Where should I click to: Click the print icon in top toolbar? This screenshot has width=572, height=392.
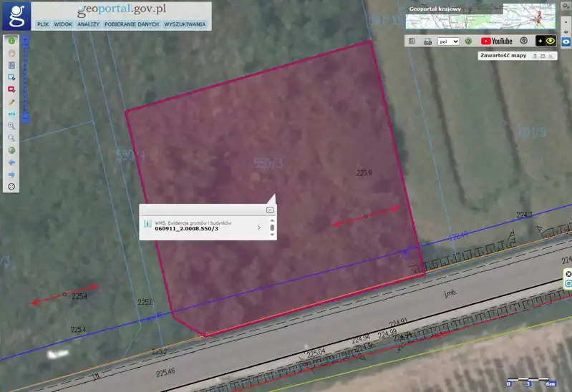point(427,41)
